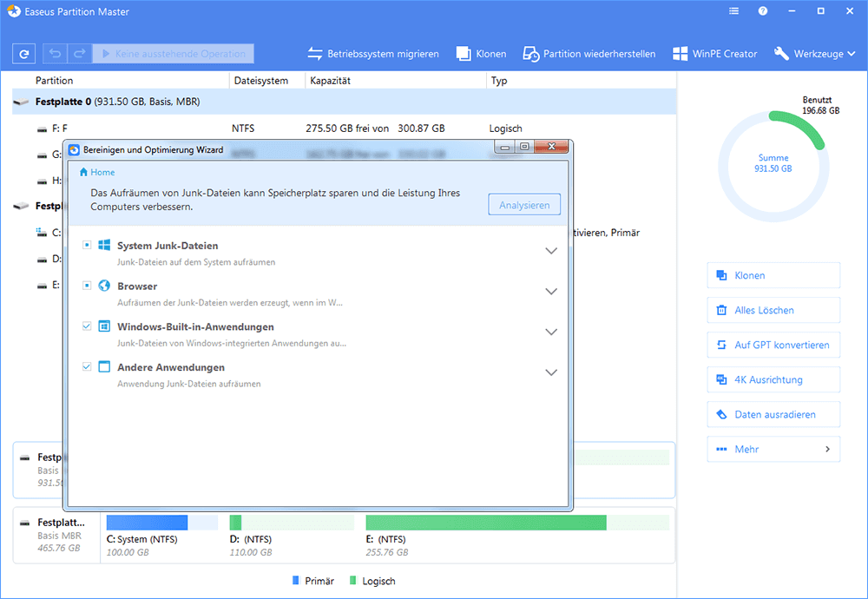Click Keine ausstehende Operation button
Image resolution: width=868 pixels, height=599 pixels.
point(174,54)
